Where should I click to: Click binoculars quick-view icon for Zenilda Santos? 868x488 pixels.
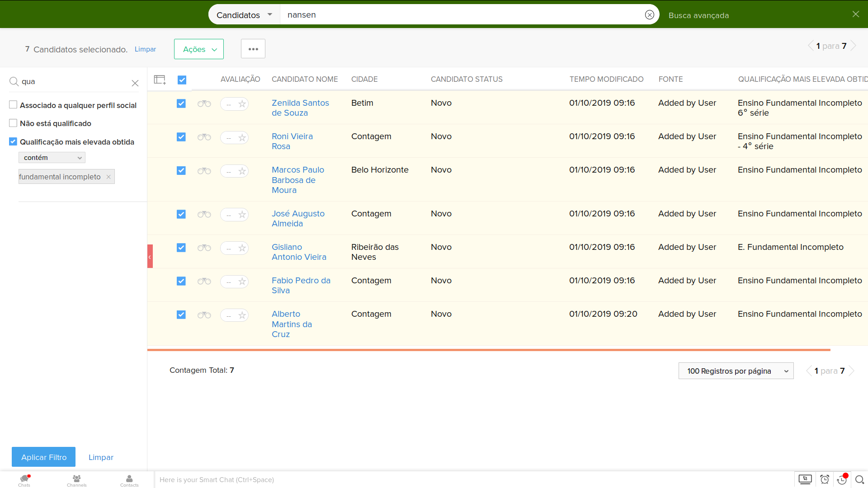point(204,104)
